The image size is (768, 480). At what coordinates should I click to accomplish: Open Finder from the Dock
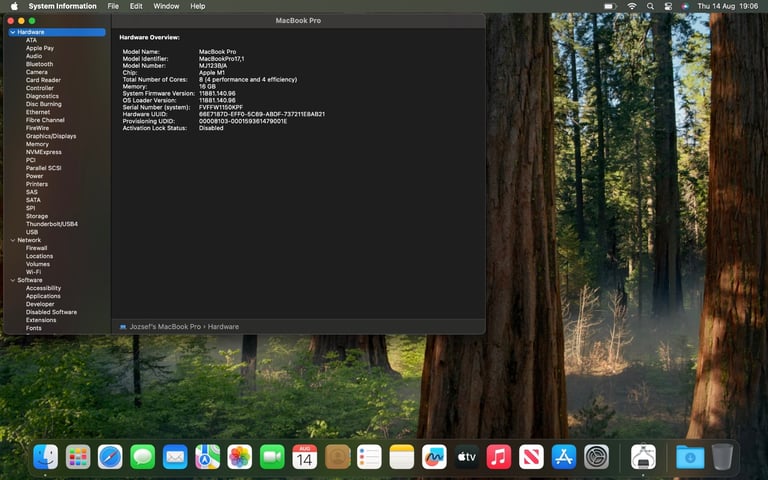tap(46, 456)
